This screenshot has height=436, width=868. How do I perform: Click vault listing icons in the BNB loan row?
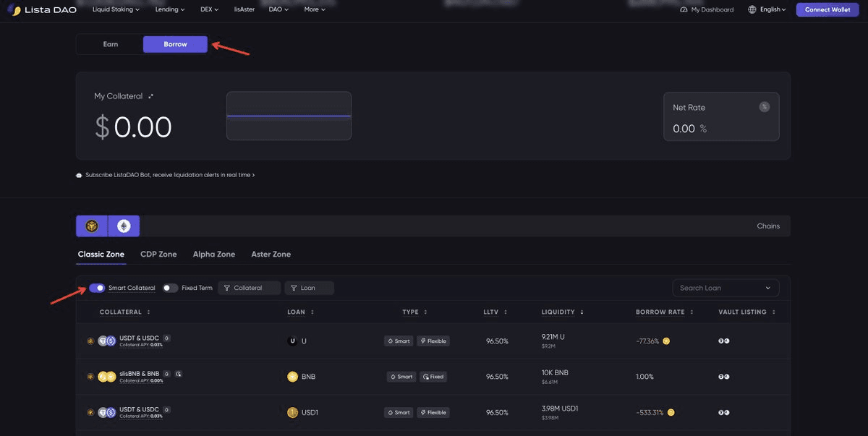723,377
